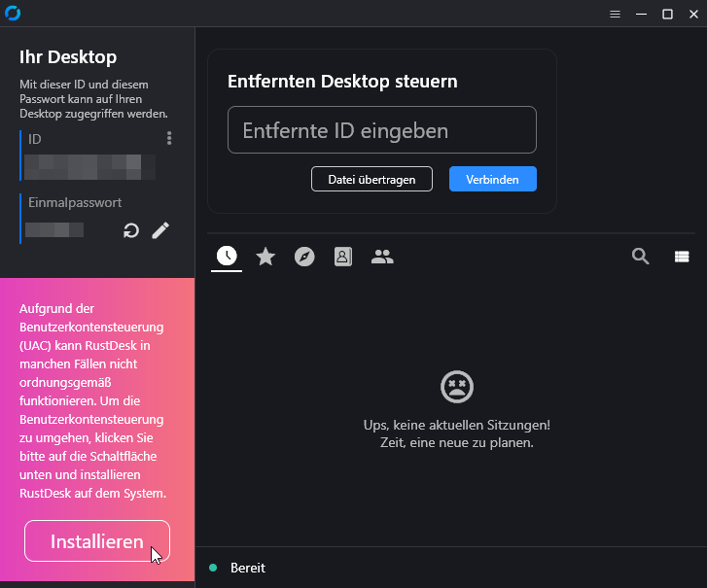Click the Datei übertragen button

(371, 179)
